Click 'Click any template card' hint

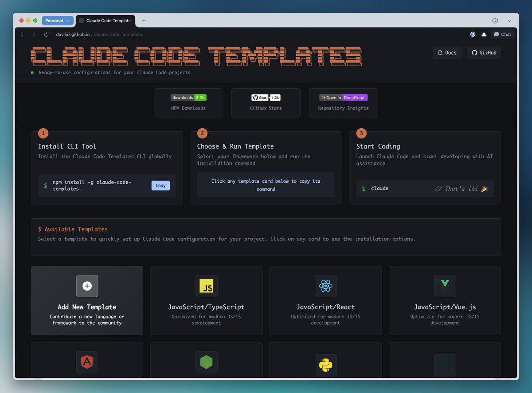tap(266, 185)
